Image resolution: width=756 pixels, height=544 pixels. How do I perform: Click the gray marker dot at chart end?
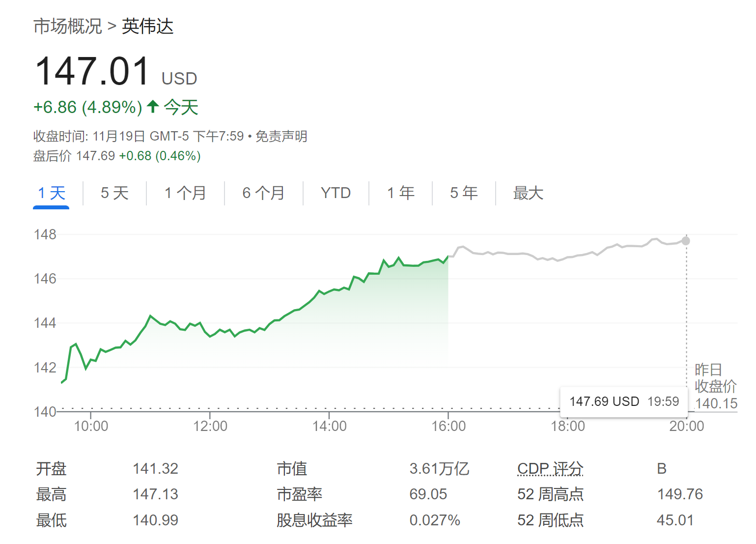tap(686, 241)
